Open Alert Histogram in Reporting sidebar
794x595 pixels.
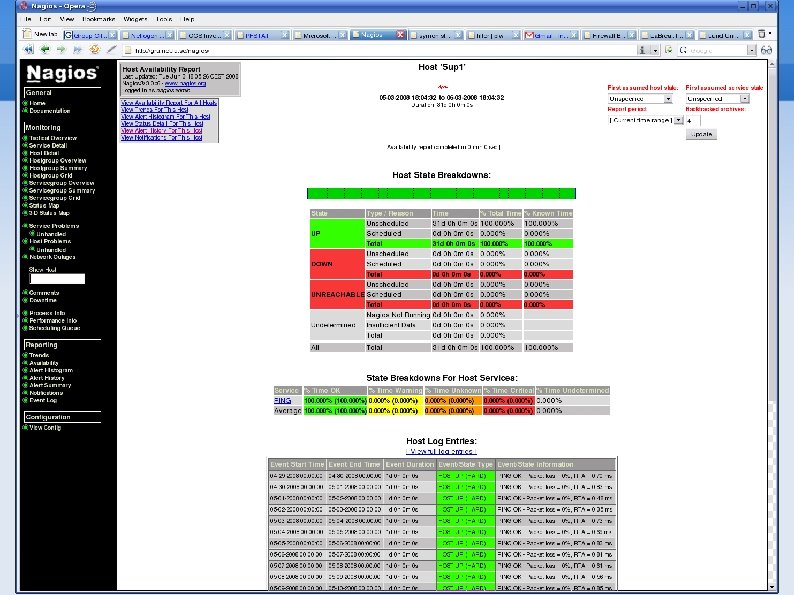[x=51, y=370]
